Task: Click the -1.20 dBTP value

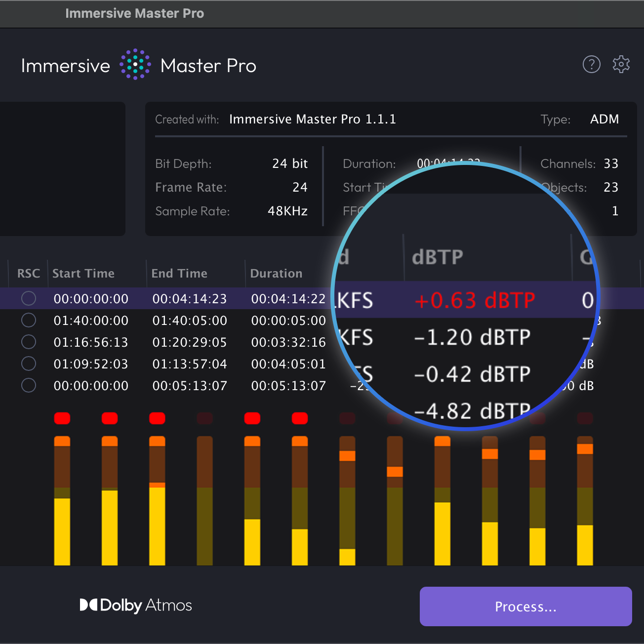Action: [472, 337]
